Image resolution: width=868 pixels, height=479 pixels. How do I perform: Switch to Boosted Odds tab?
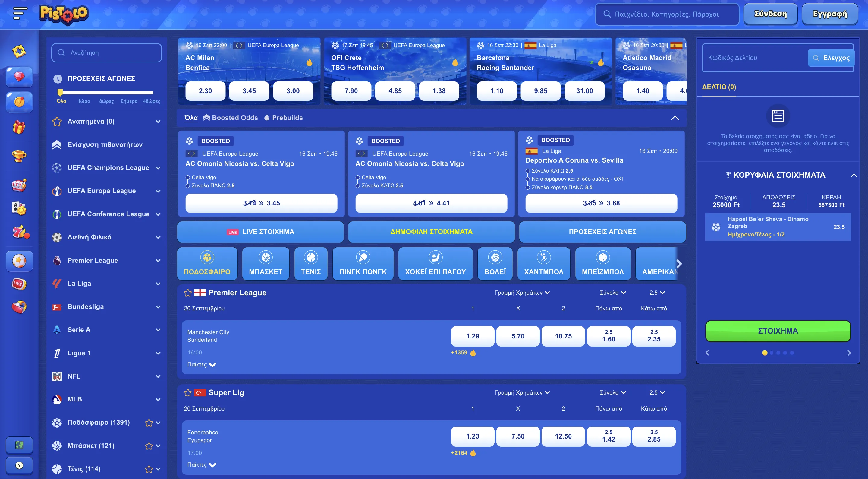[231, 118]
